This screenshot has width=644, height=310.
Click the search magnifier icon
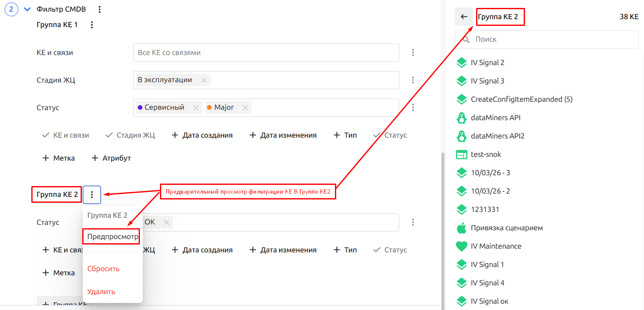pyautogui.click(x=466, y=40)
